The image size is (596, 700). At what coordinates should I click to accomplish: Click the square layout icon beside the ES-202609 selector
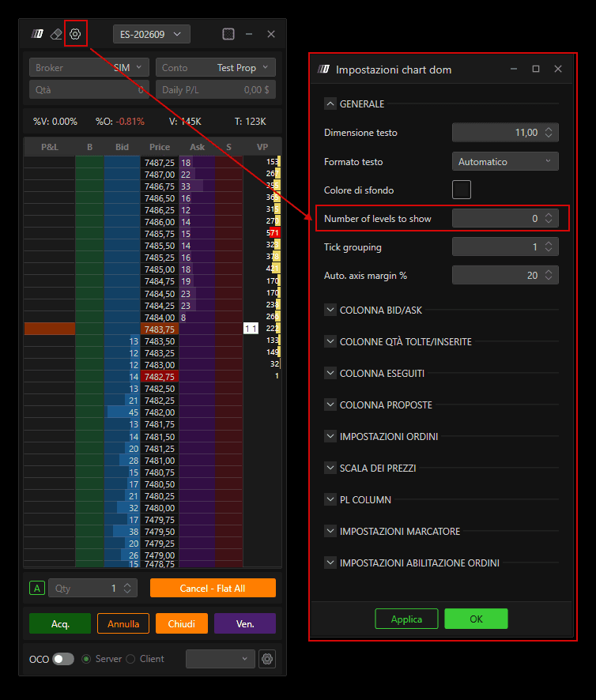click(228, 34)
